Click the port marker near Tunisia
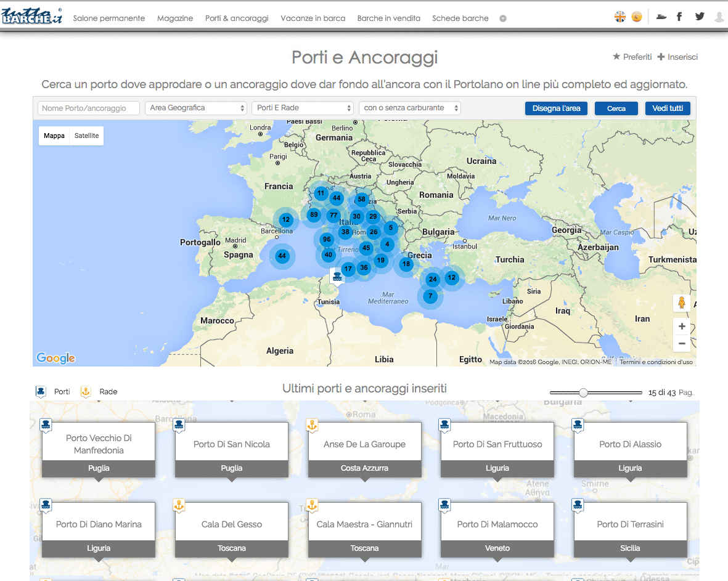Viewport: 728px width, 581px height. point(337,276)
